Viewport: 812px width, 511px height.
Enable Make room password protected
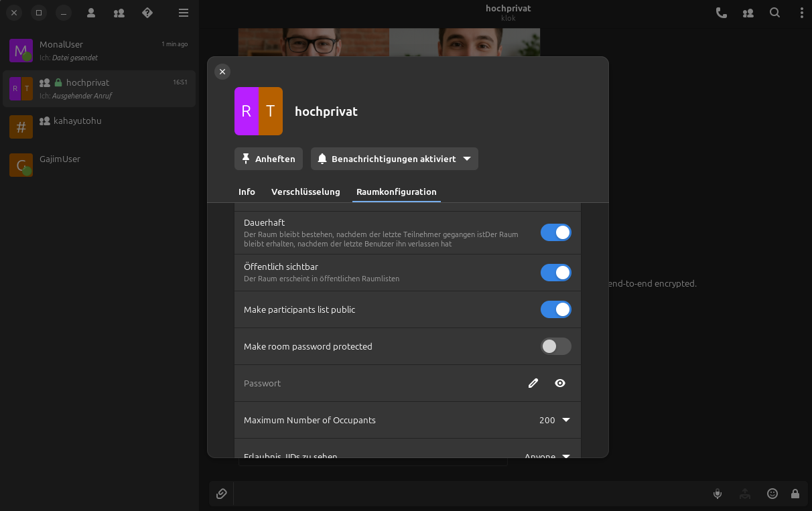point(555,346)
